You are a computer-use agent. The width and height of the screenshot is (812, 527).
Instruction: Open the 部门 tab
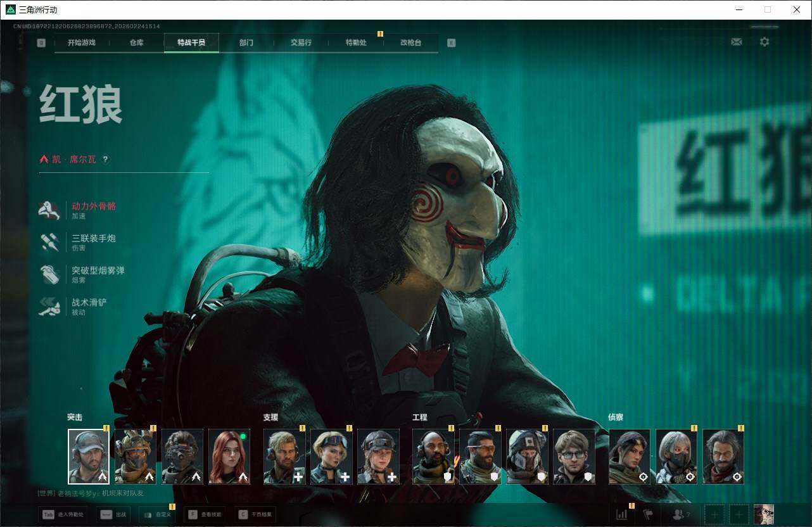246,43
